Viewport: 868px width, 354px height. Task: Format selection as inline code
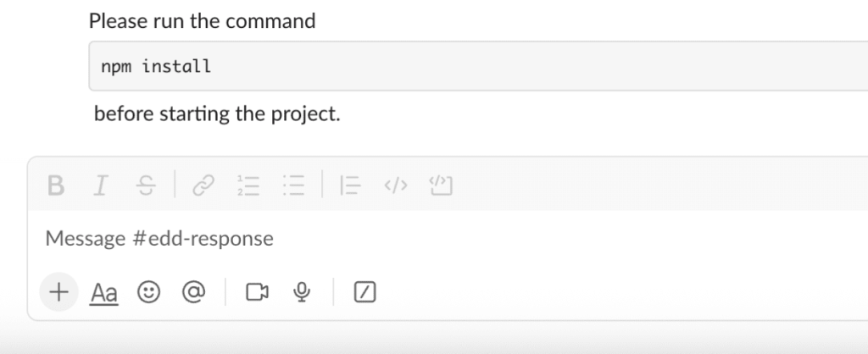pos(396,185)
